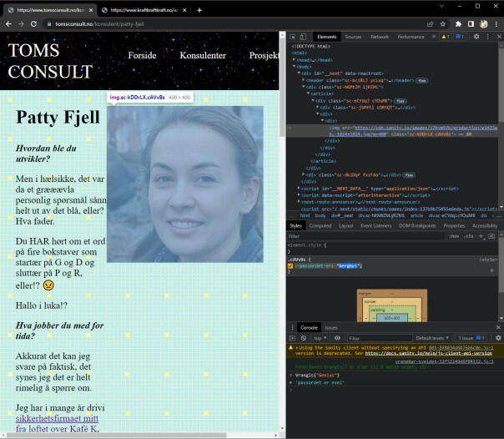The image size is (504, 439).
Task: Open the Chrome profile avatar
Action: [x=484, y=24]
